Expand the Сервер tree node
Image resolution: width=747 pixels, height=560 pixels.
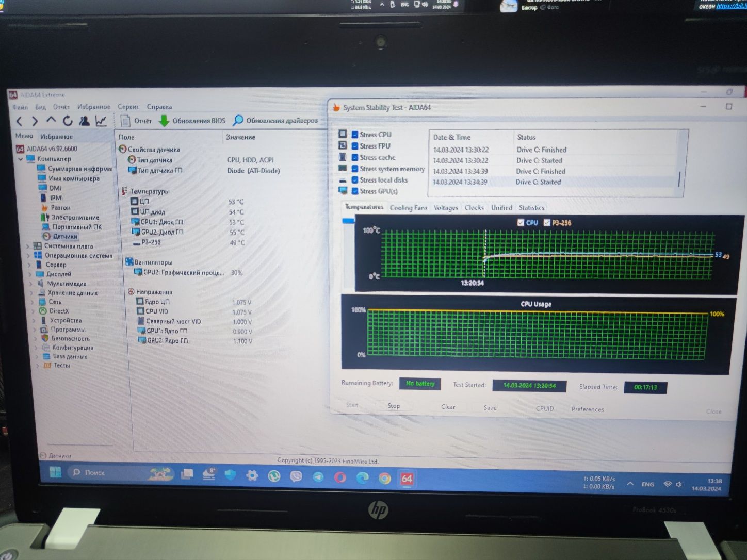tap(29, 265)
